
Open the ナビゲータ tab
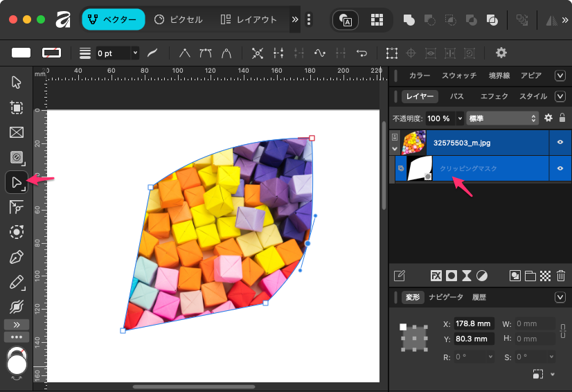pos(446,297)
